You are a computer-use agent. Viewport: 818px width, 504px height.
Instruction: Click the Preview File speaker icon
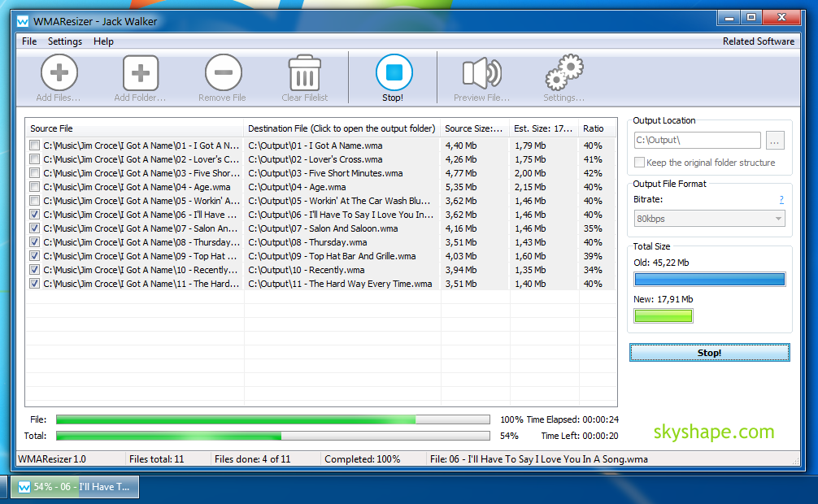point(481,73)
